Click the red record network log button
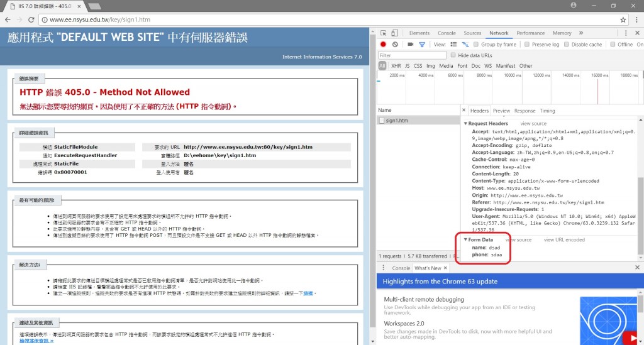The image size is (644, 345). 383,45
